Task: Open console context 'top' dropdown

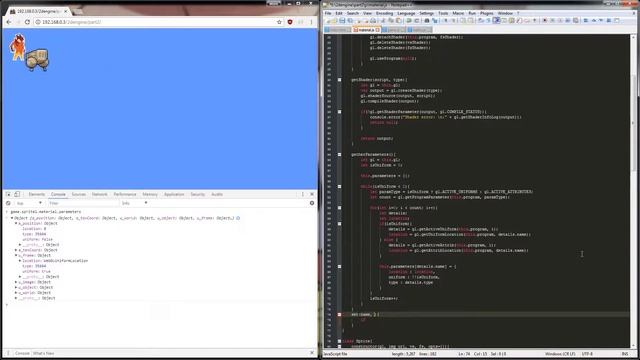Action: 29,203
